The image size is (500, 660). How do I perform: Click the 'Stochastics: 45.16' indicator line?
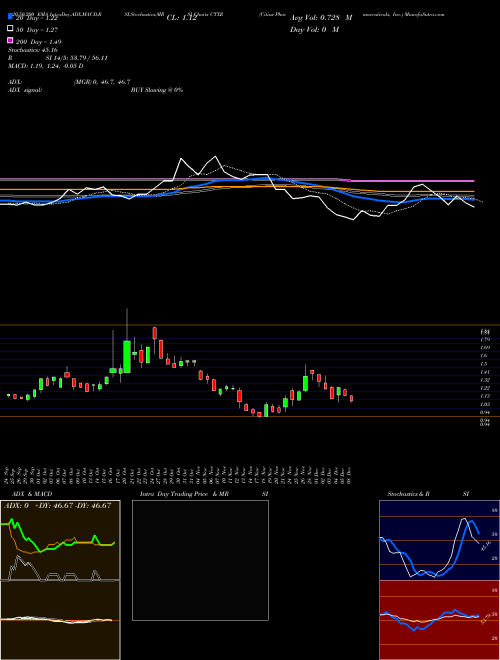pos(33,50)
